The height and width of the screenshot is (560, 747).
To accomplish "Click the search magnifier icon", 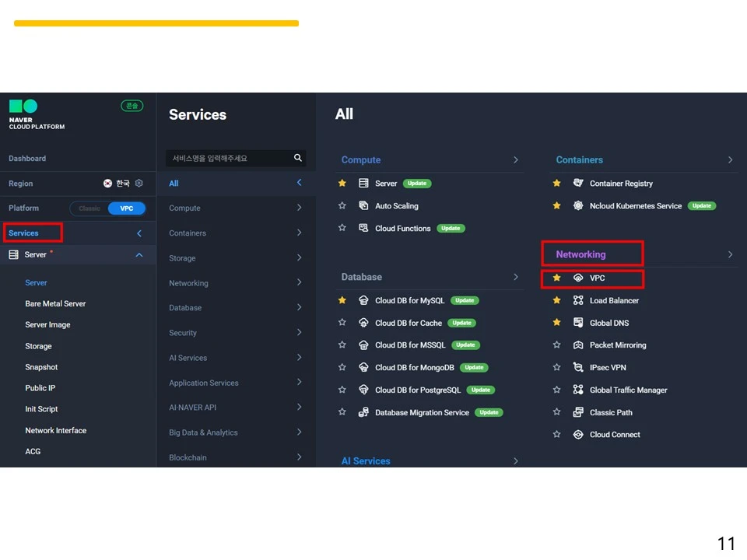I will [x=298, y=158].
